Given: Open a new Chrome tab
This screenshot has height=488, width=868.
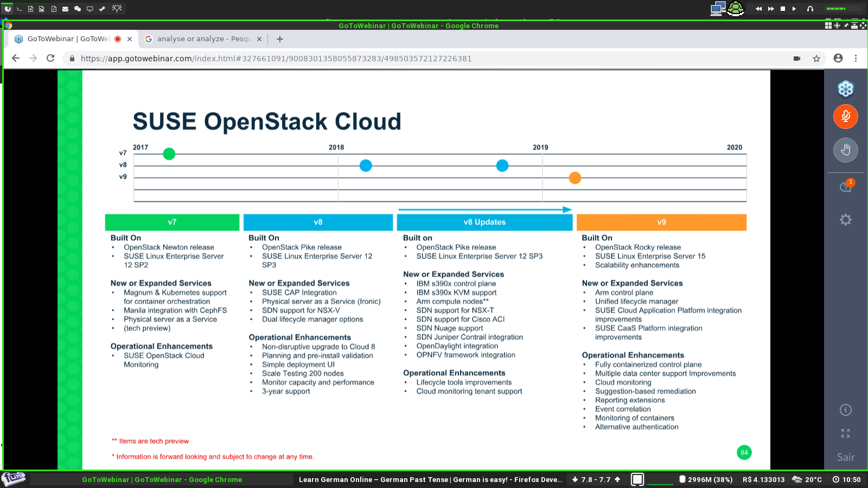Looking at the screenshot, I should click(280, 39).
